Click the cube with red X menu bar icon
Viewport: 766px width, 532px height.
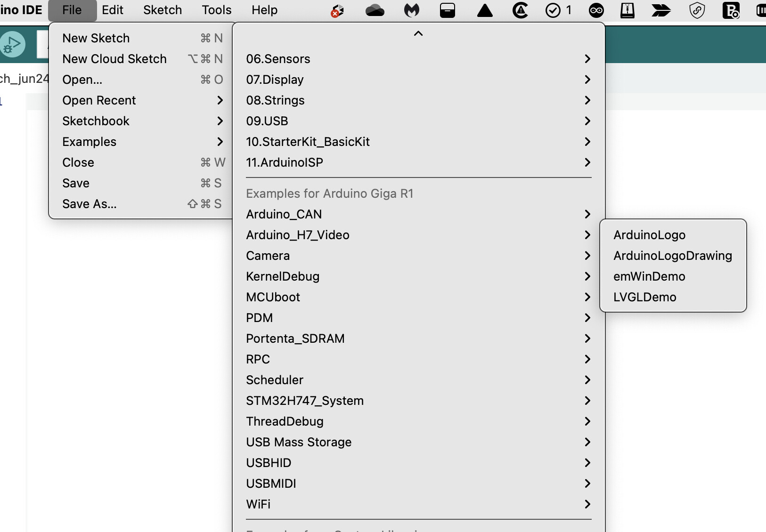pos(337,11)
